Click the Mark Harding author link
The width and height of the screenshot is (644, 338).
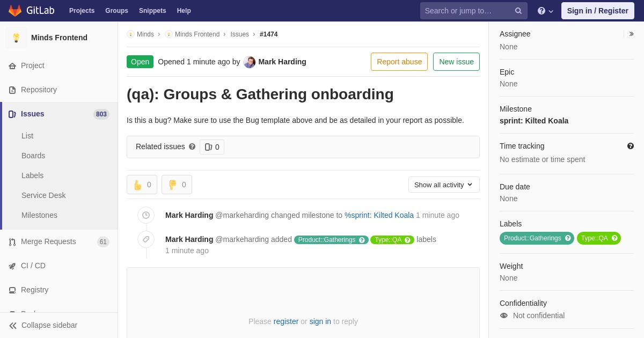(x=282, y=62)
